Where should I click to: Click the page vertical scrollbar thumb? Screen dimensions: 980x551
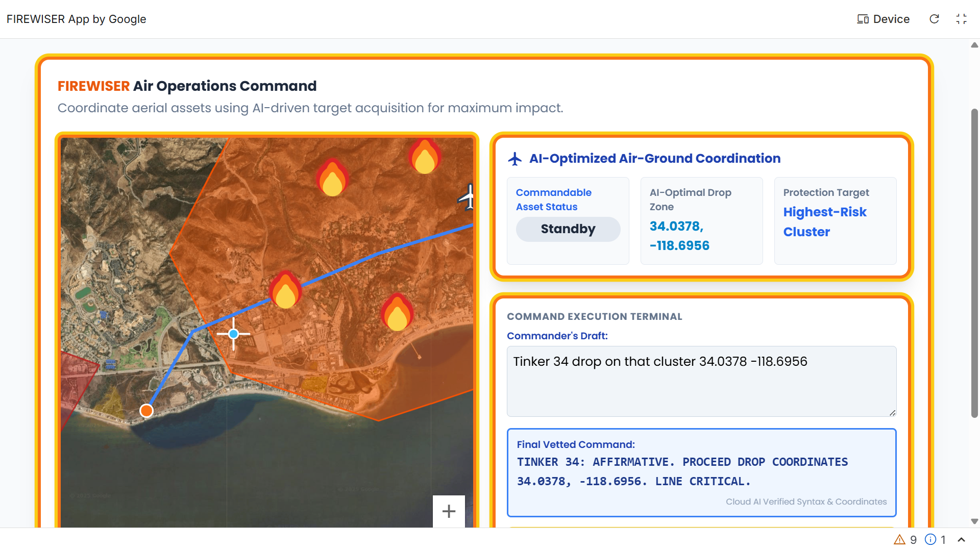pyautogui.click(x=974, y=263)
